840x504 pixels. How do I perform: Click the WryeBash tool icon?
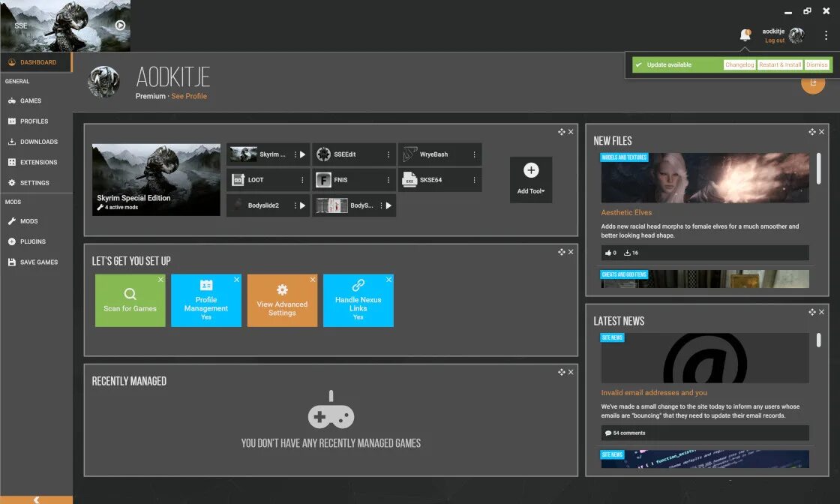click(x=409, y=154)
